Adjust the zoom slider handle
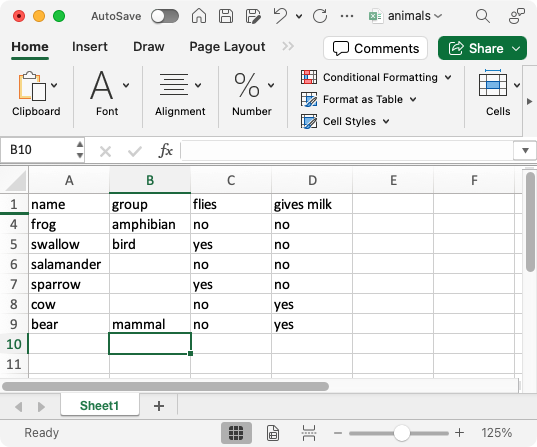 (x=401, y=433)
